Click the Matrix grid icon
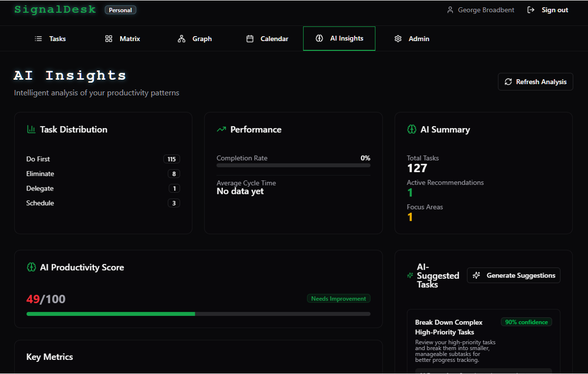This screenshot has height=374, width=588. (x=109, y=39)
